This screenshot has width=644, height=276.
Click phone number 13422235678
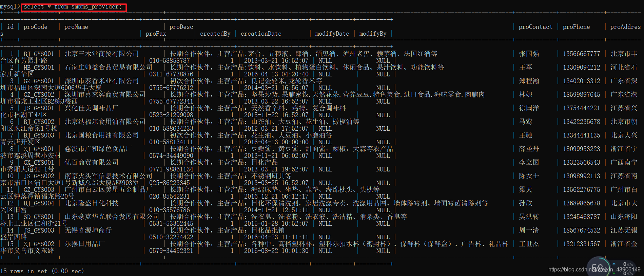pos(582,122)
